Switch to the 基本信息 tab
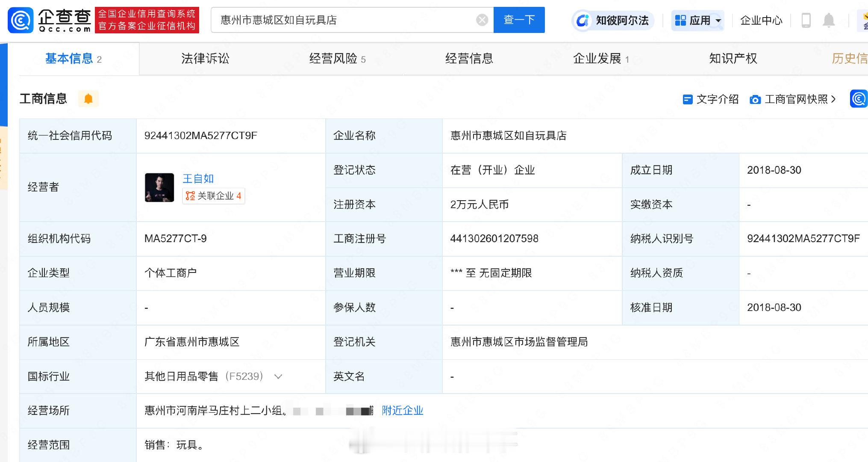This screenshot has height=462, width=868. coord(74,59)
